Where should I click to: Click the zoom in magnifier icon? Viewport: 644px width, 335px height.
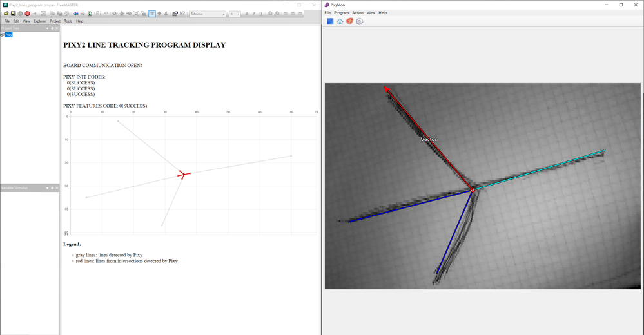[x=270, y=14]
